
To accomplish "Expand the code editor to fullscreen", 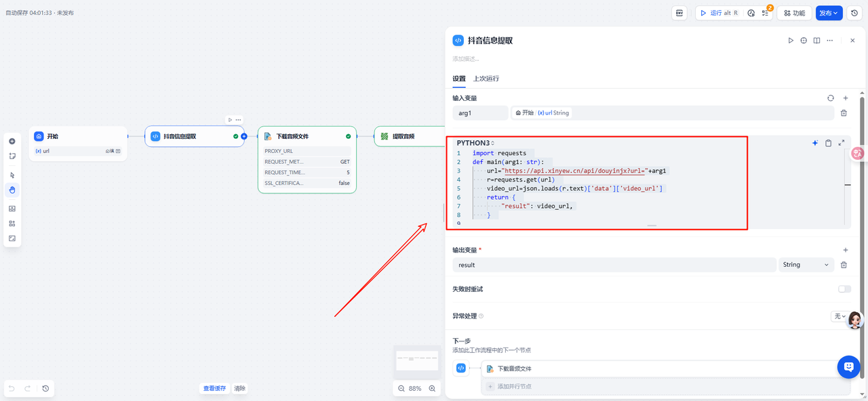I will tap(842, 143).
